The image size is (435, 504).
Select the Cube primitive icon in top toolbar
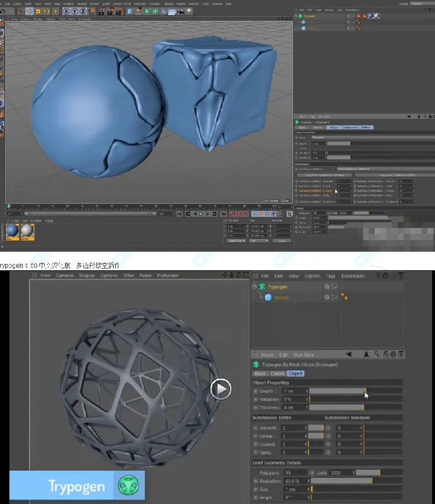[130, 11]
